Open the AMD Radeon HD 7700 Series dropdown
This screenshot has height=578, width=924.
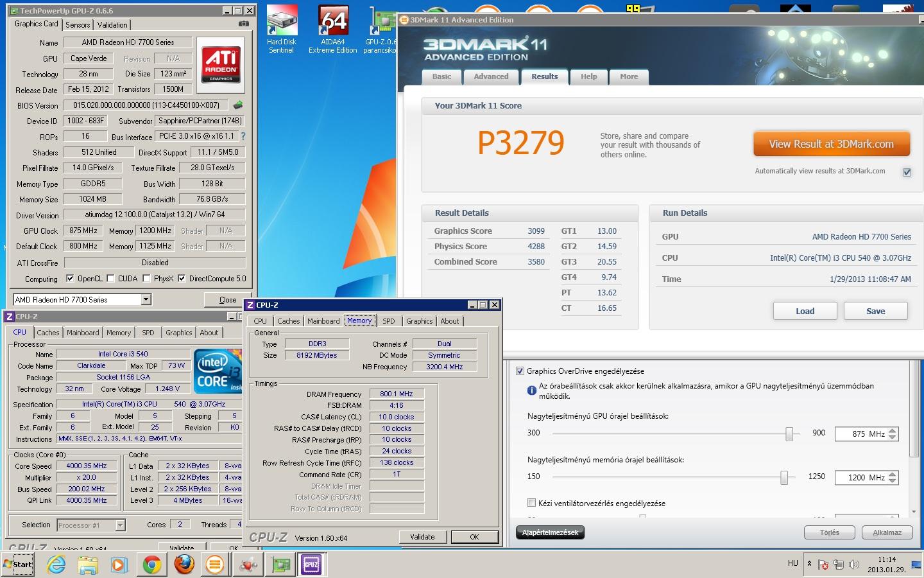146,299
